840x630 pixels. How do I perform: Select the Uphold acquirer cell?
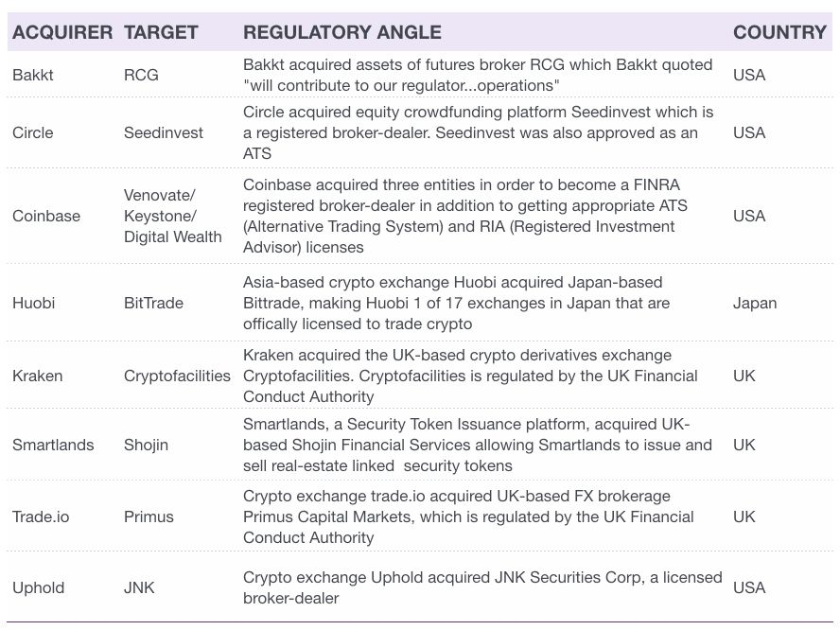[x=38, y=588]
